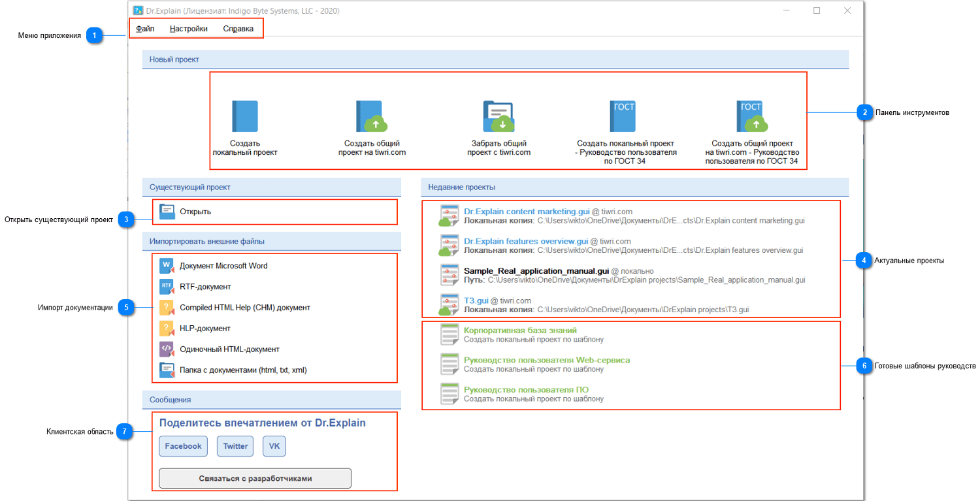
Task: Click the Создать локальный проект caption
Action: [x=245, y=148]
